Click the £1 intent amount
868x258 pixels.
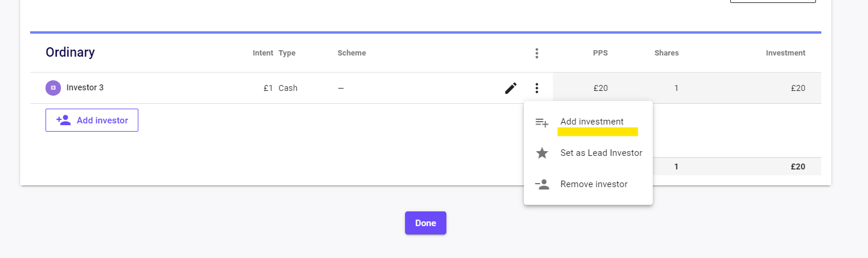coord(268,88)
